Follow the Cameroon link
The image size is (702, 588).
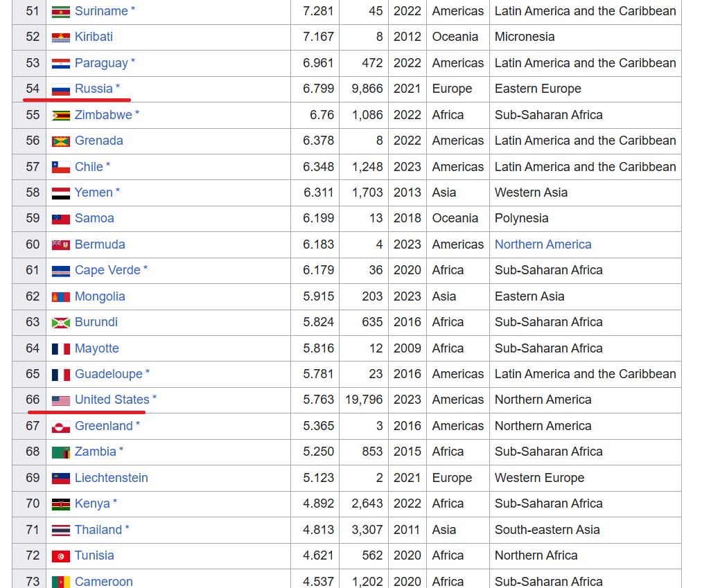pyautogui.click(x=103, y=581)
